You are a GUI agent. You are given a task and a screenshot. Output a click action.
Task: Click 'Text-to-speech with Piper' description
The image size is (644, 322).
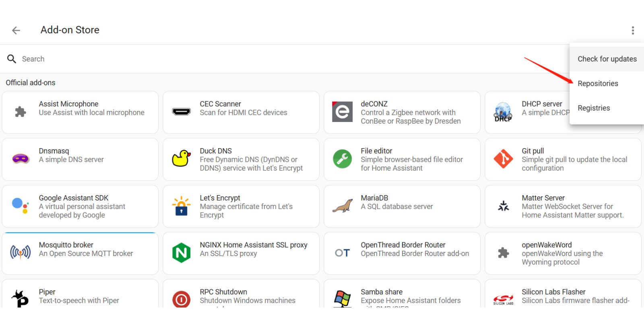pos(79,301)
